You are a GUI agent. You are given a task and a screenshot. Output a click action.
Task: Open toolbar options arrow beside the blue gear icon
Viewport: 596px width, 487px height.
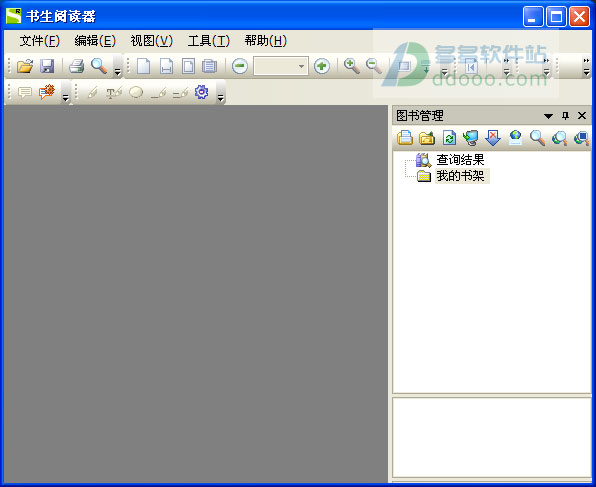(220, 97)
